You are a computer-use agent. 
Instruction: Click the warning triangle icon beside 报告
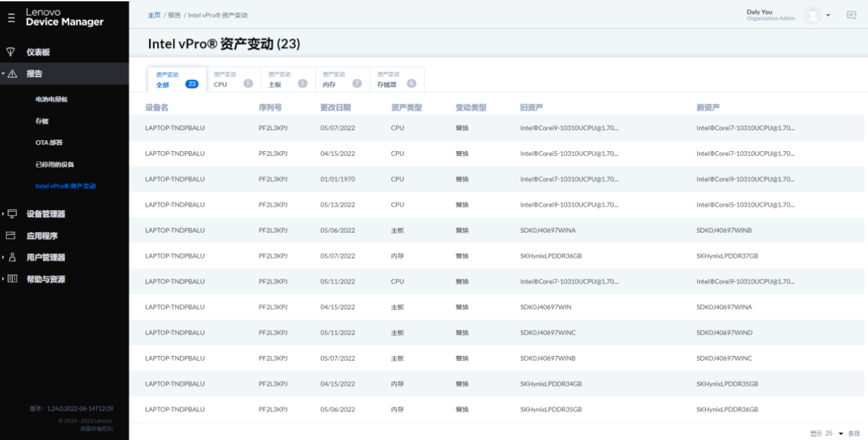(x=13, y=74)
